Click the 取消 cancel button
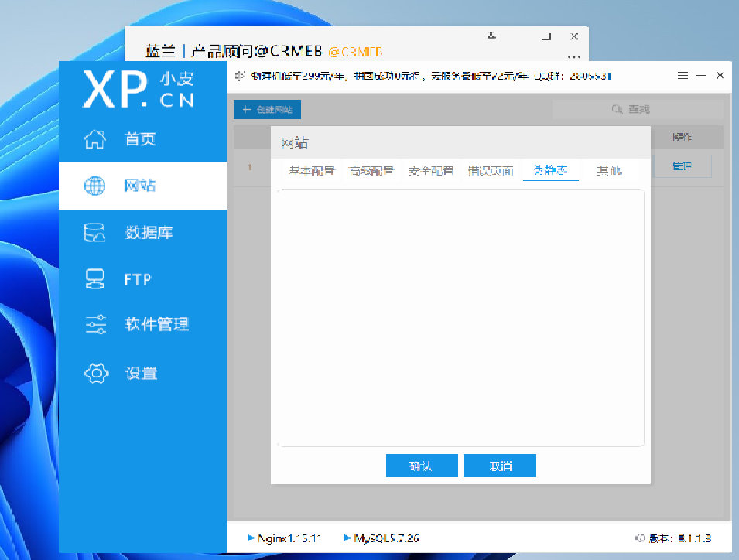Screen dimensions: 739x560 pyautogui.click(x=500, y=466)
